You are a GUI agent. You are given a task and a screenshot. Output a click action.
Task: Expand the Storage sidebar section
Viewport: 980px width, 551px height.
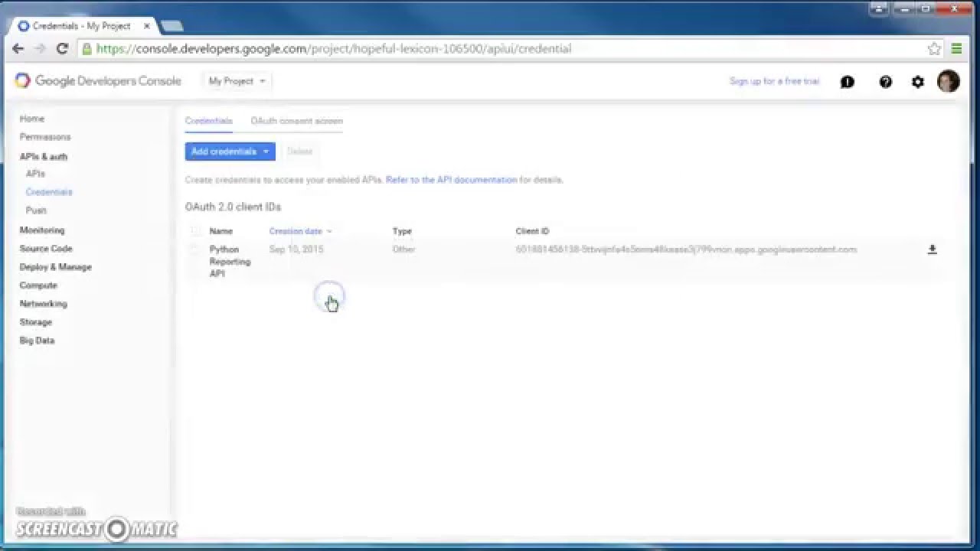pos(35,322)
